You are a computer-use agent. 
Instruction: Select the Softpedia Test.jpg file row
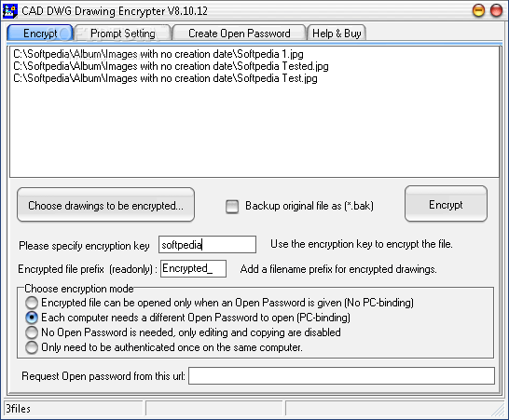coord(165,78)
